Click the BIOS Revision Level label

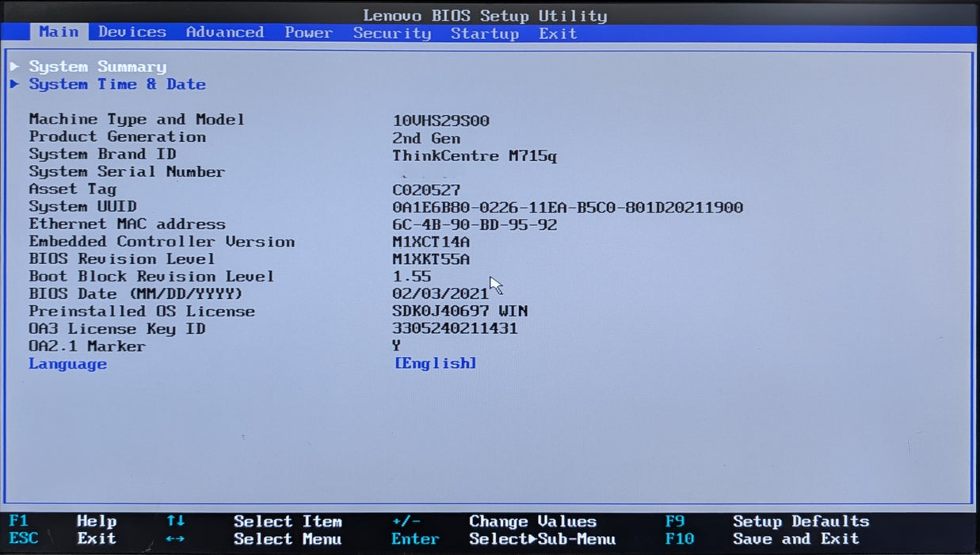122,259
